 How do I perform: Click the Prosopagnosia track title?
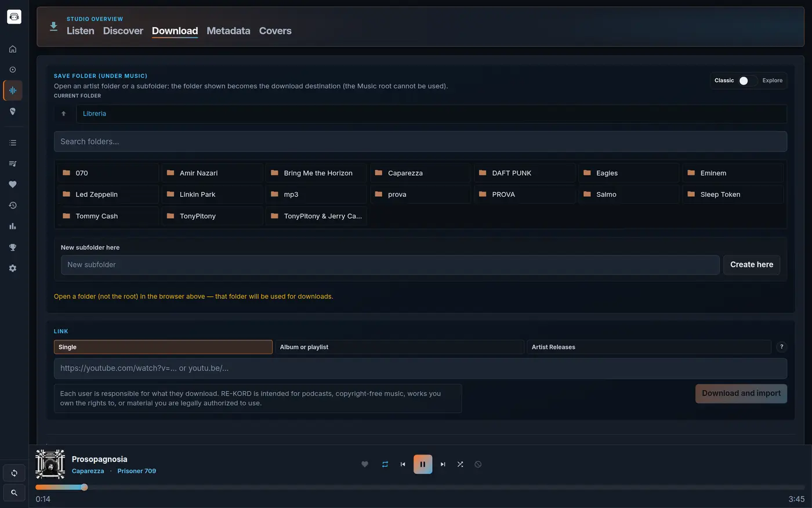click(100, 459)
